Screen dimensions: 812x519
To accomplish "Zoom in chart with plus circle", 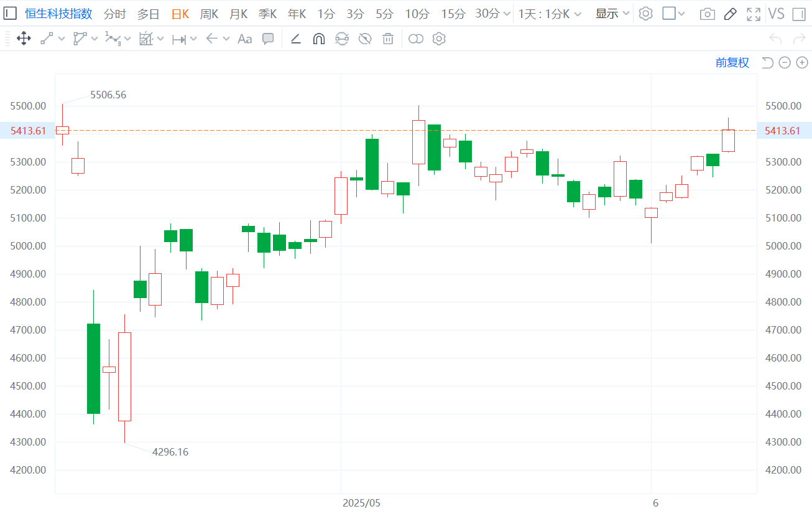I will (x=802, y=62).
